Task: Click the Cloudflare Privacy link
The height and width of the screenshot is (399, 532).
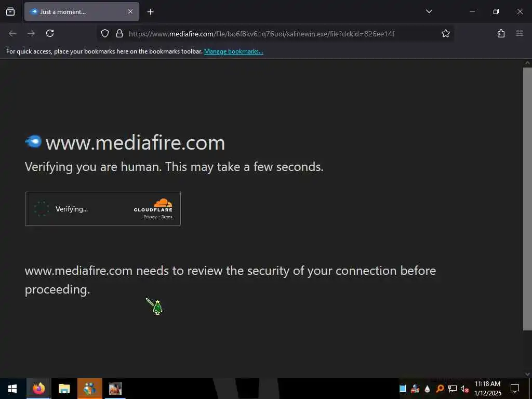Action: [150, 217]
